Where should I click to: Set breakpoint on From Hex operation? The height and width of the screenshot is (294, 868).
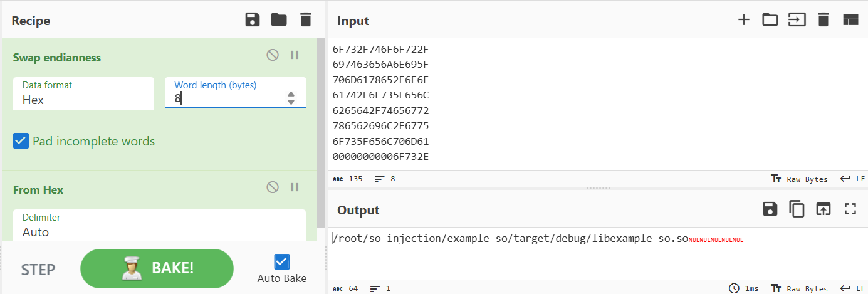(295, 187)
